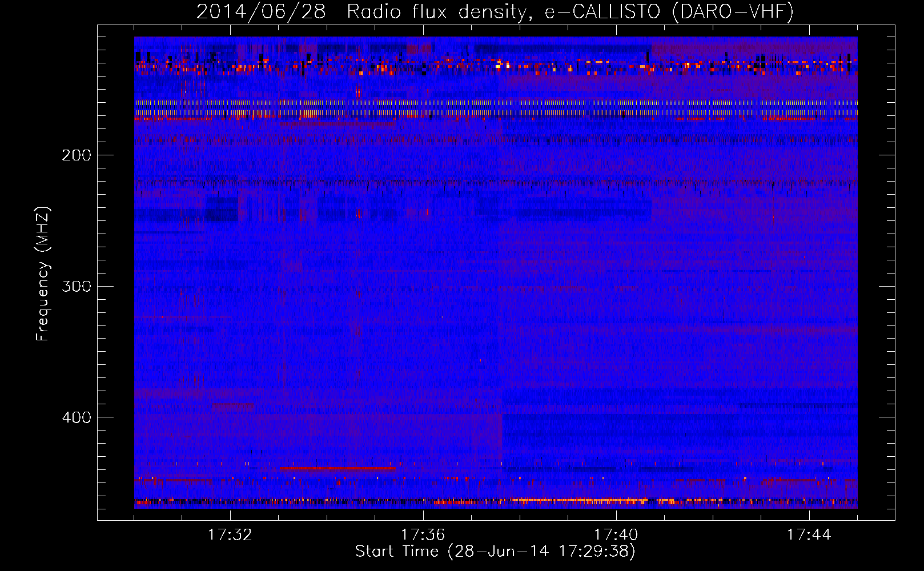Click the 17:36 time tick label
Viewport: 924px width, 571px height.
(423, 535)
